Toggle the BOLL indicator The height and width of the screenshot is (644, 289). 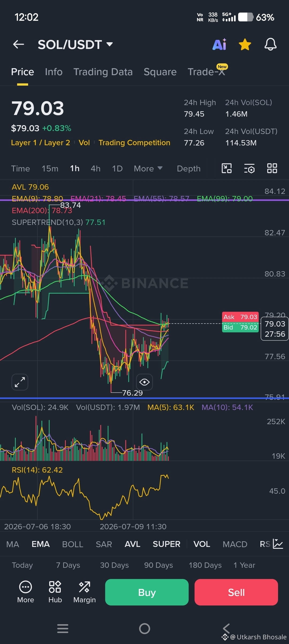pos(73,544)
